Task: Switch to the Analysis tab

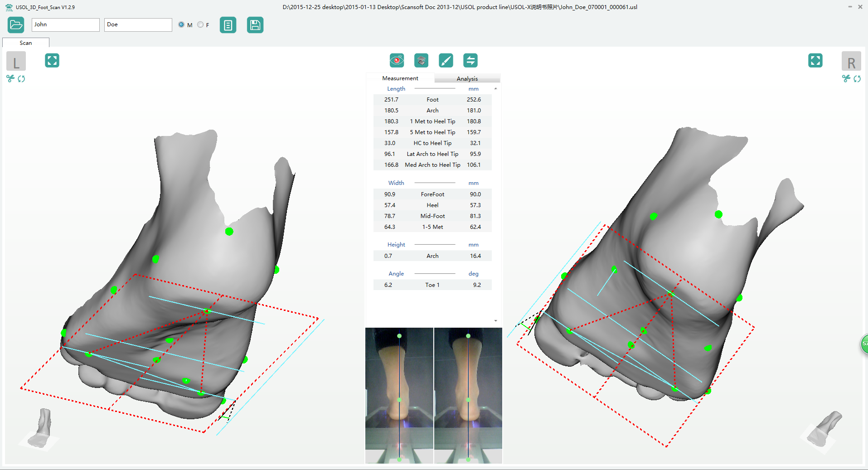Action: pos(467,78)
